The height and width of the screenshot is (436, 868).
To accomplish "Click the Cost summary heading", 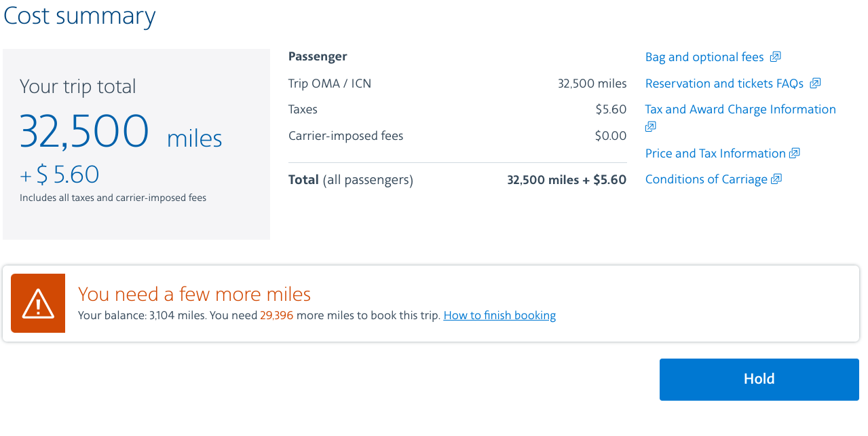I will [79, 15].
